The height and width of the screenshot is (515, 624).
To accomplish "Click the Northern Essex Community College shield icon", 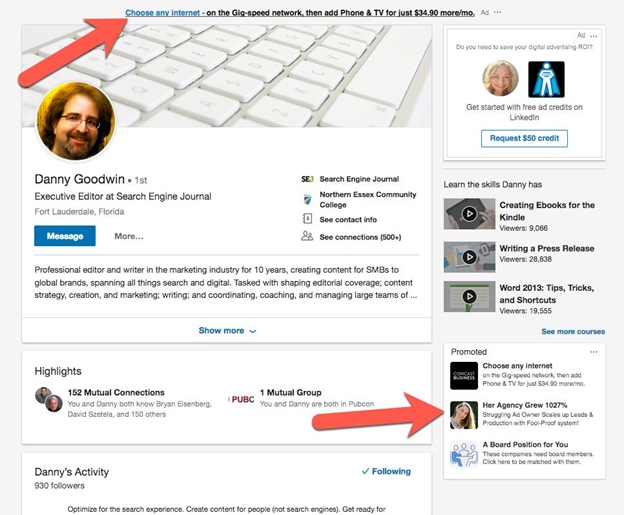I will click(x=307, y=199).
